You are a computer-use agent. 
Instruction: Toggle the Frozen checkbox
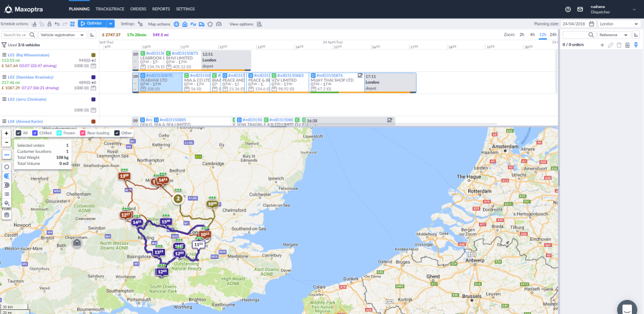(59, 133)
